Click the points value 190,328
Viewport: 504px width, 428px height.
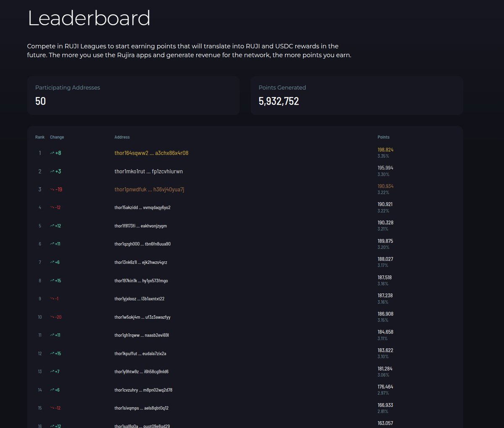coord(386,223)
